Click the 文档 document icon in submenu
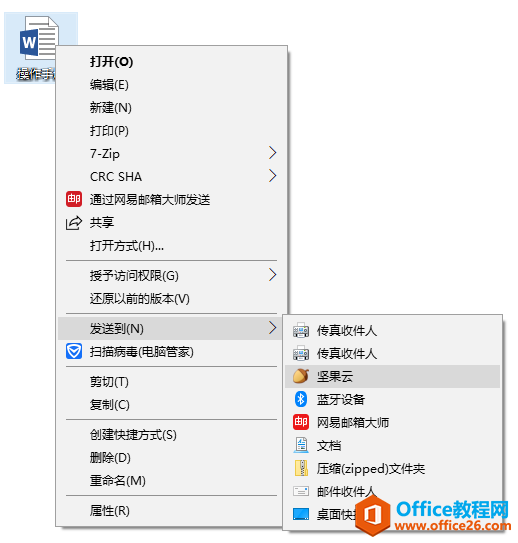The height and width of the screenshot is (543, 518). [301, 445]
